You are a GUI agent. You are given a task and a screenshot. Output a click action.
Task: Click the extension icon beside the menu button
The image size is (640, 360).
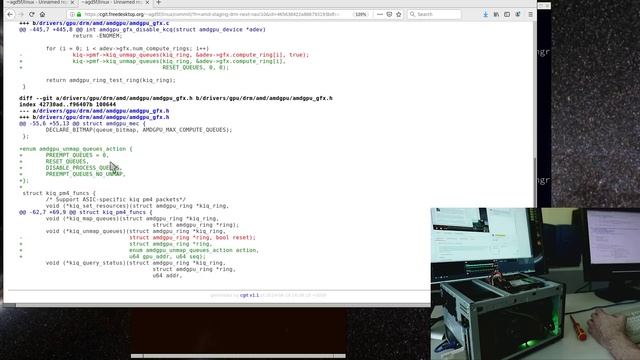point(518,14)
